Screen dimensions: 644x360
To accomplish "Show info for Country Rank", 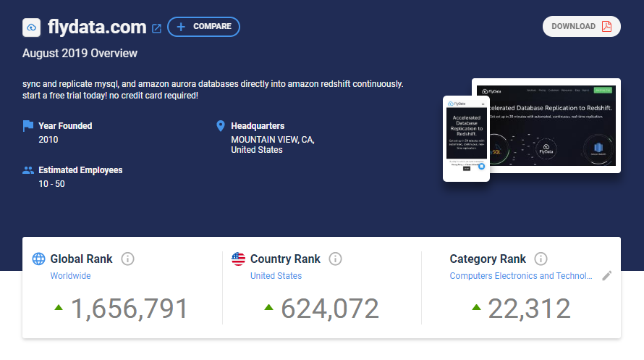I will pos(336,259).
